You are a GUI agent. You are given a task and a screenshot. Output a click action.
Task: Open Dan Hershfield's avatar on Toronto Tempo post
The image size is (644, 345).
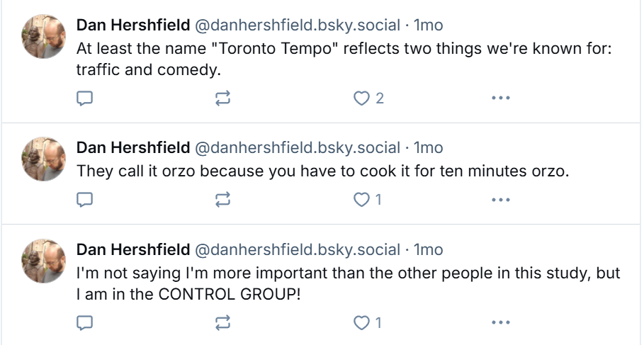[x=44, y=37]
